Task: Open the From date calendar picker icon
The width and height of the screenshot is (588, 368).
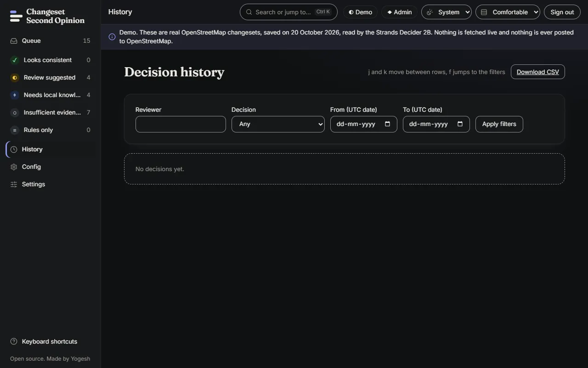Action: 387,124
